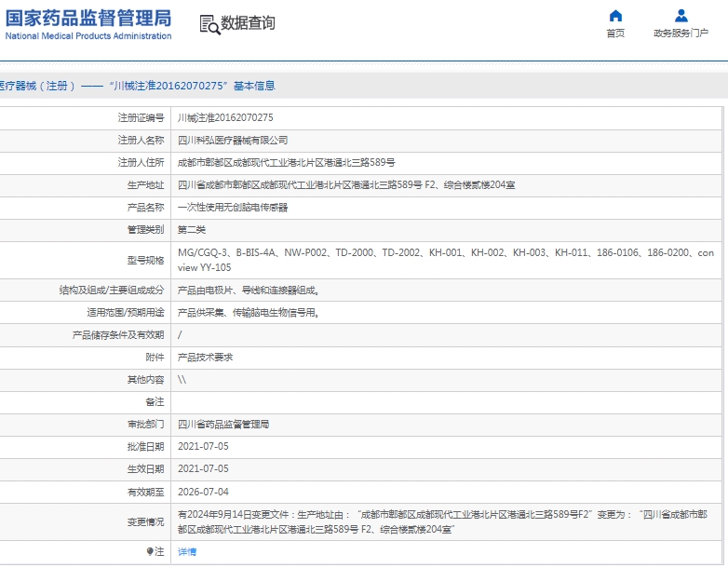
Task: Click the 批准日期 value 2021-07-05
Action: click(x=203, y=446)
